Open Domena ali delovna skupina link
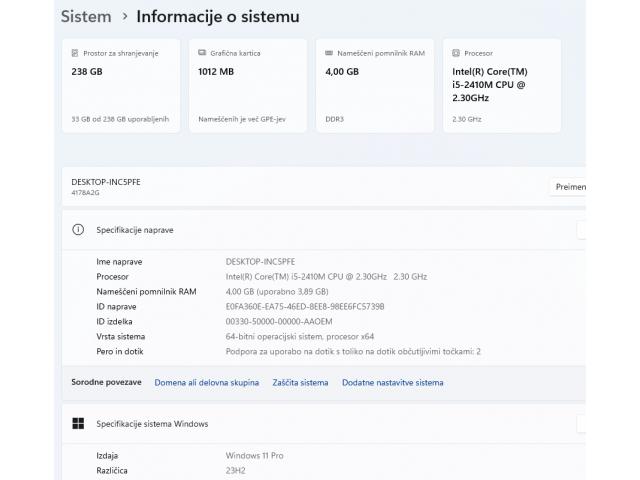The width and height of the screenshot is (640, 480). [x=206, y=382]
